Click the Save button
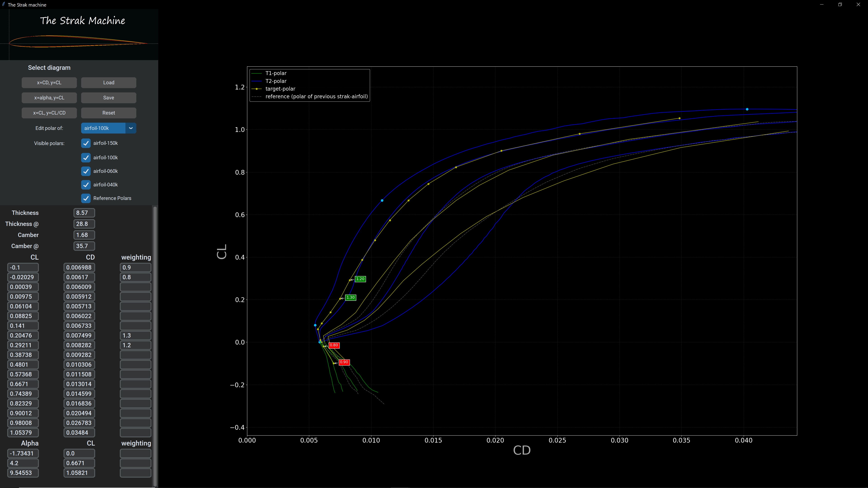 point(108,98)
